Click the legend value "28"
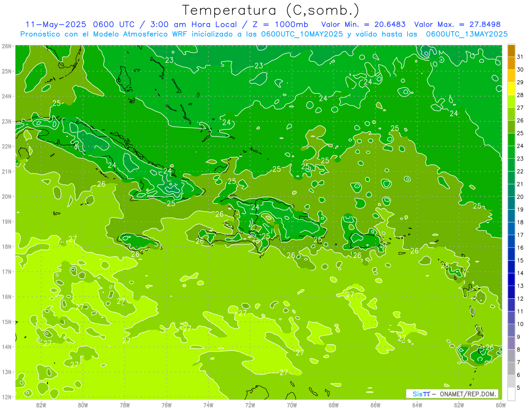532x411 pixels. [520, 95]
